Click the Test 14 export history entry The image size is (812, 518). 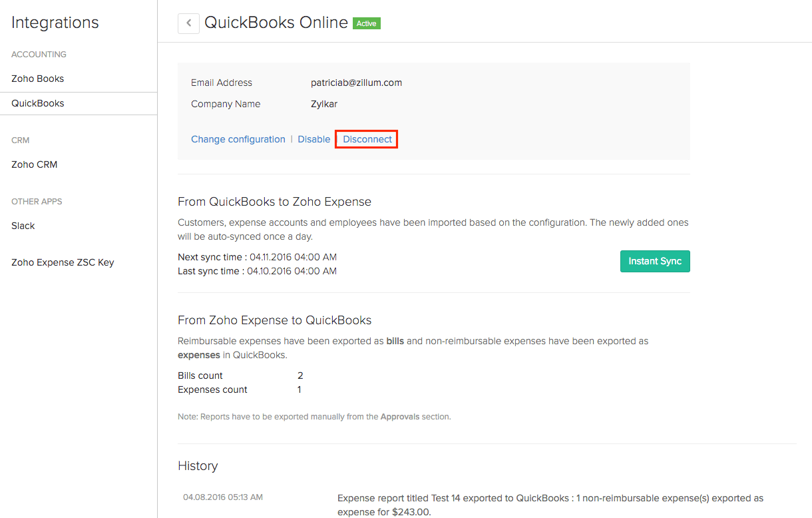click(x=550, y=505)
